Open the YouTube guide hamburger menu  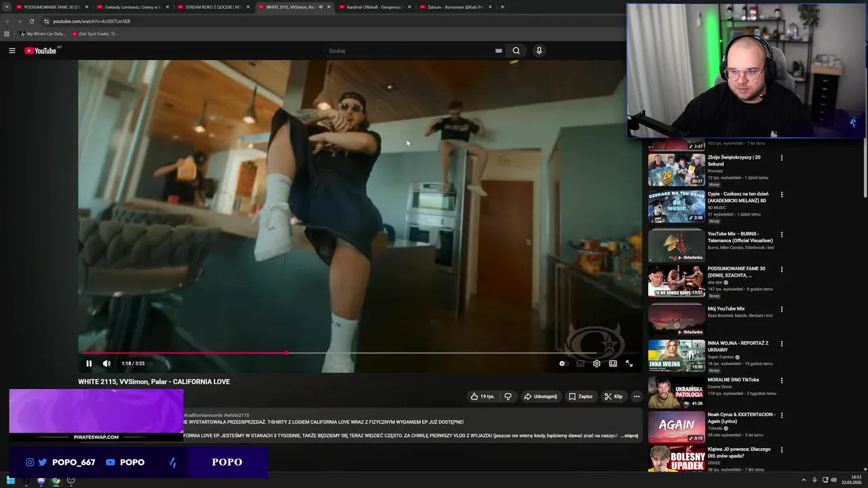click(12, 51)
